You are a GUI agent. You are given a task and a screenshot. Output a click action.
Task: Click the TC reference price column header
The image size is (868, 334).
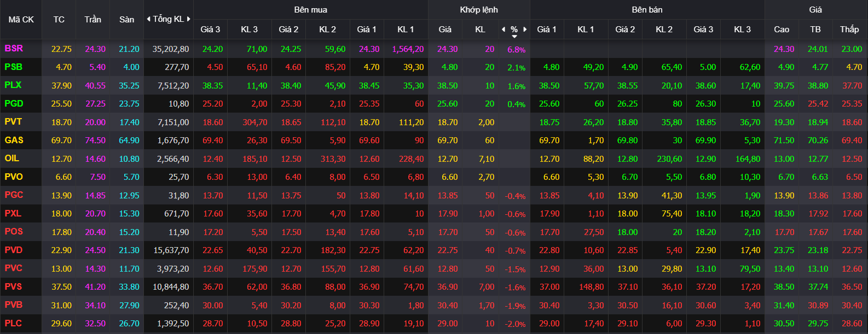pyautogui.click(x=59, y=20)
